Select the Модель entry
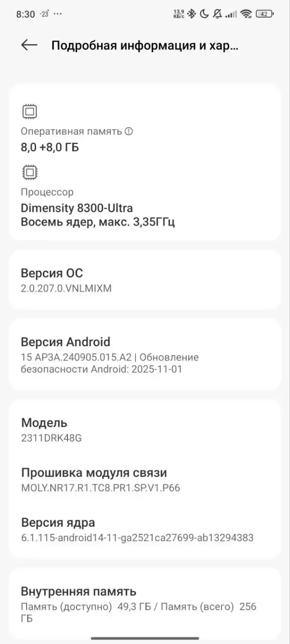290x644 pixels. point(145,429)
